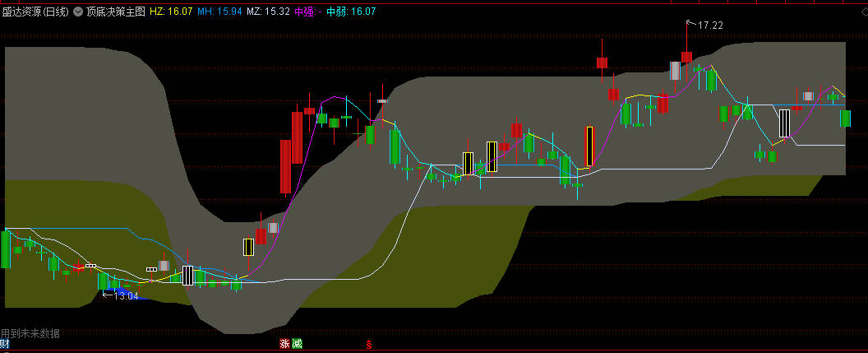Click the yellow HZ: 16.07 value
The image size is (868, 353).
click(x=172, y=11)
